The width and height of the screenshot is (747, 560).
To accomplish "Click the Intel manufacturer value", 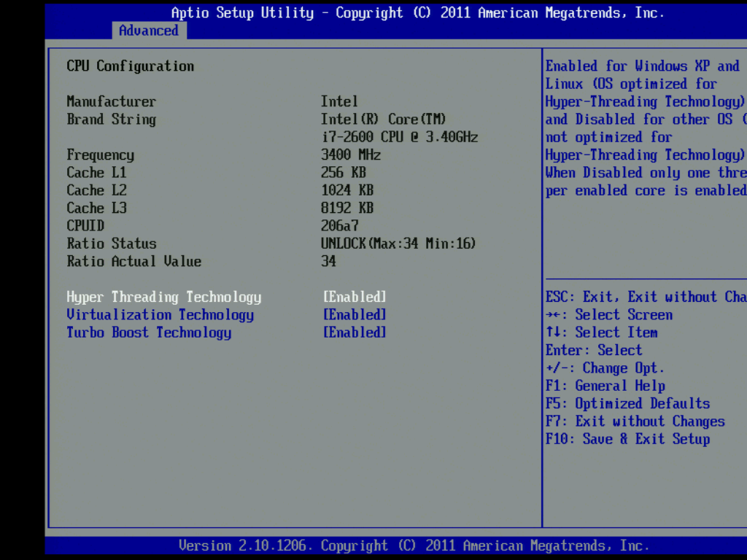I will pos(339,101).
